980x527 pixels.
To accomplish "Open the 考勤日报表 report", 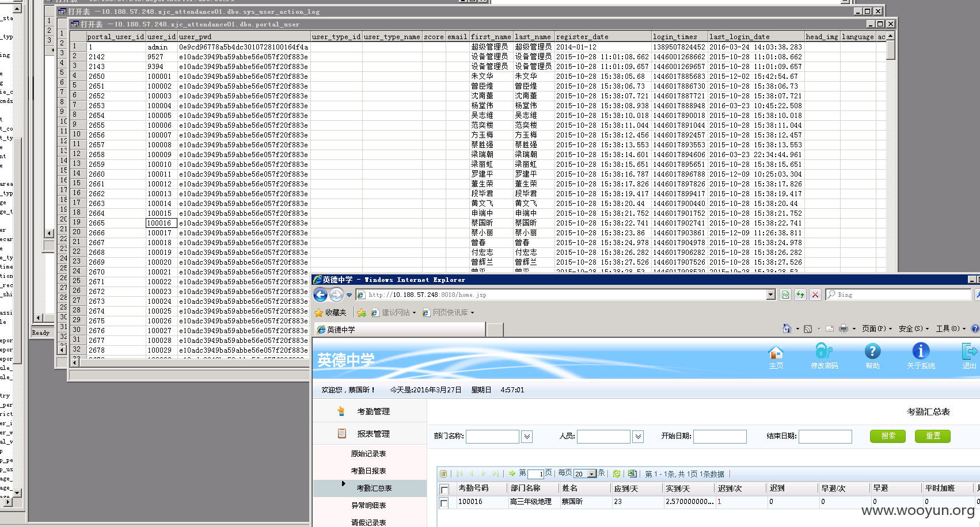I will 369,471.
